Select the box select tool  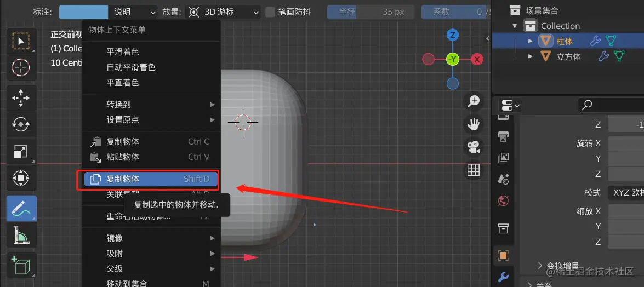(21, 41)
